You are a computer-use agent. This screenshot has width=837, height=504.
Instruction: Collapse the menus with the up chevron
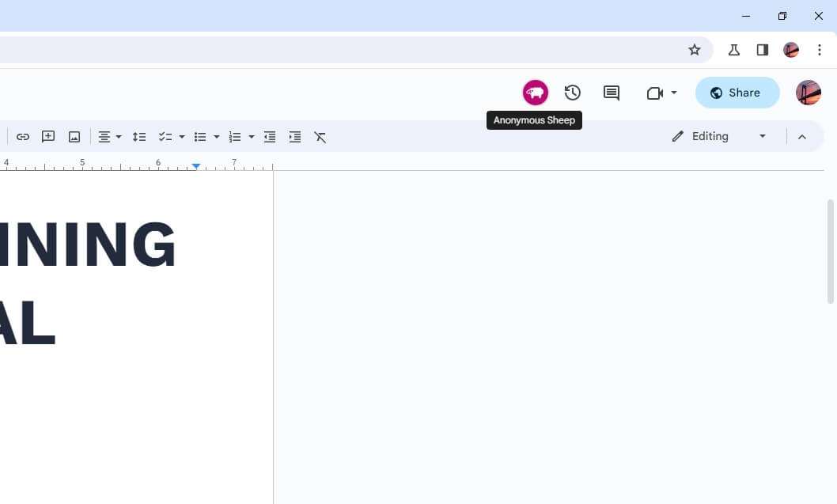(x=802, y=136)
